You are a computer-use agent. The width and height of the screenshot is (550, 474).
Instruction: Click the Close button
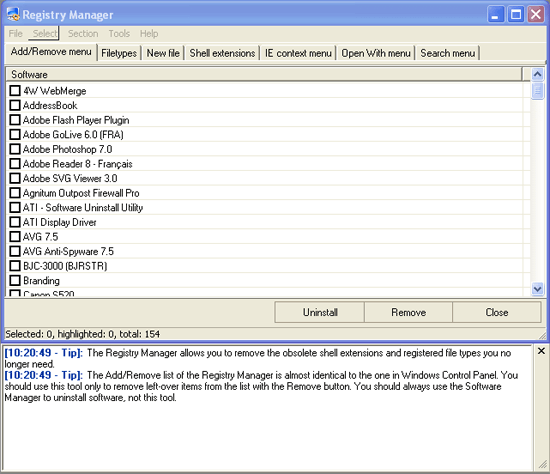point(497,312)
